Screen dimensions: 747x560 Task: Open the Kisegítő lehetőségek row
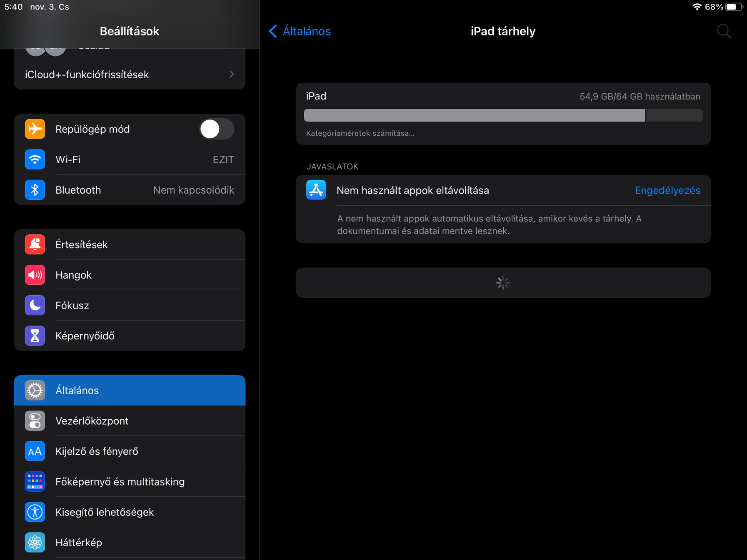point(130,512)
